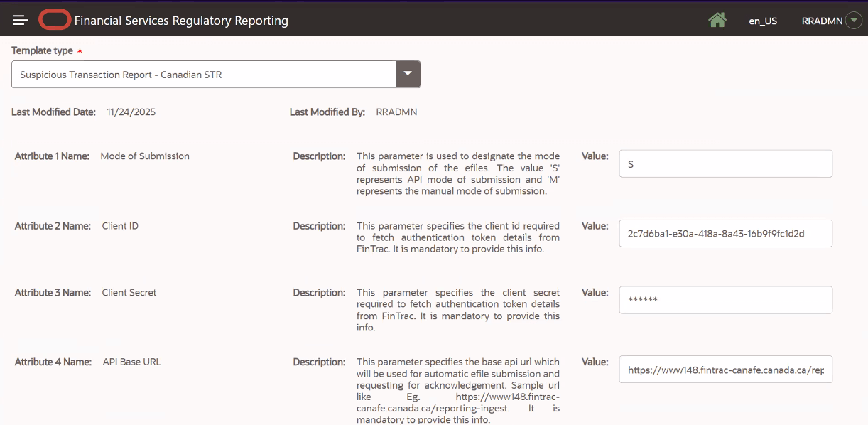Return home using the house icon
The height and width of the screenshot is (425, 868).
717,20
